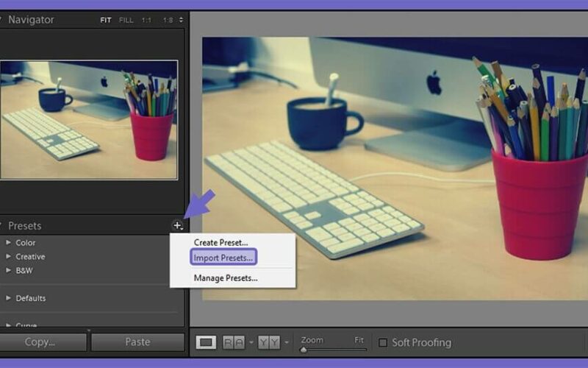The height and width of the screenshot is (368, 588).
Task: Select the RA reference view icon
Action: (234, 342)
